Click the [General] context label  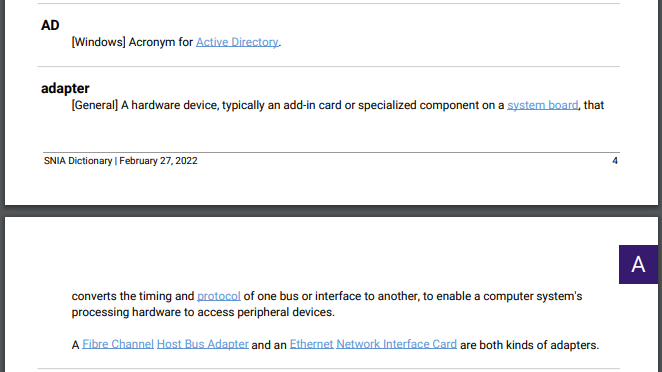click(95, 105)
